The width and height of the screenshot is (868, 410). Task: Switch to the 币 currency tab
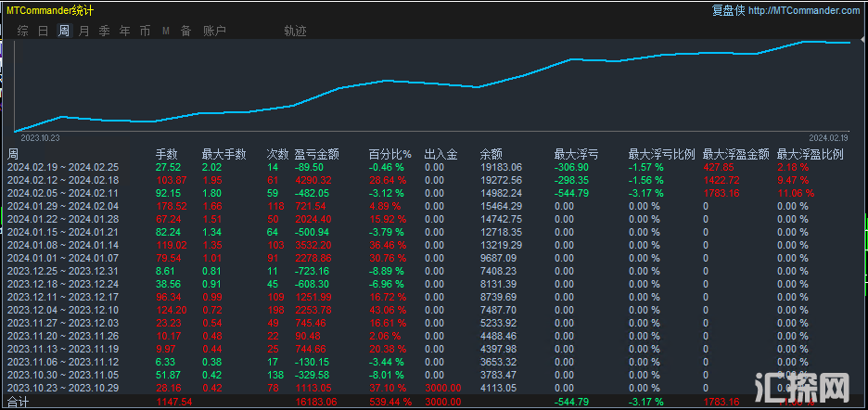(x=145, y=31)
